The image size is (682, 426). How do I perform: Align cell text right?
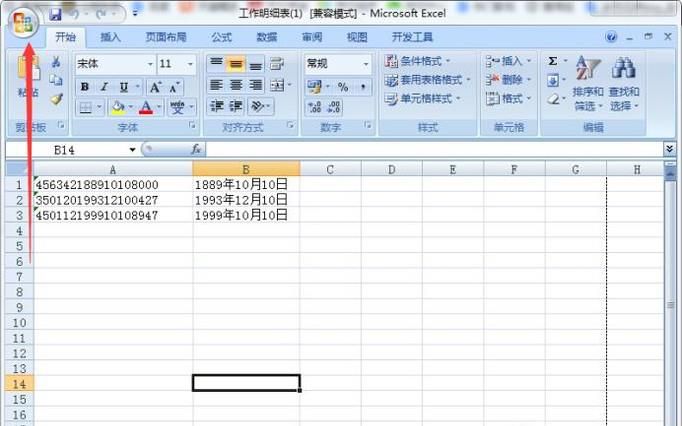click(x=256, y=85)
